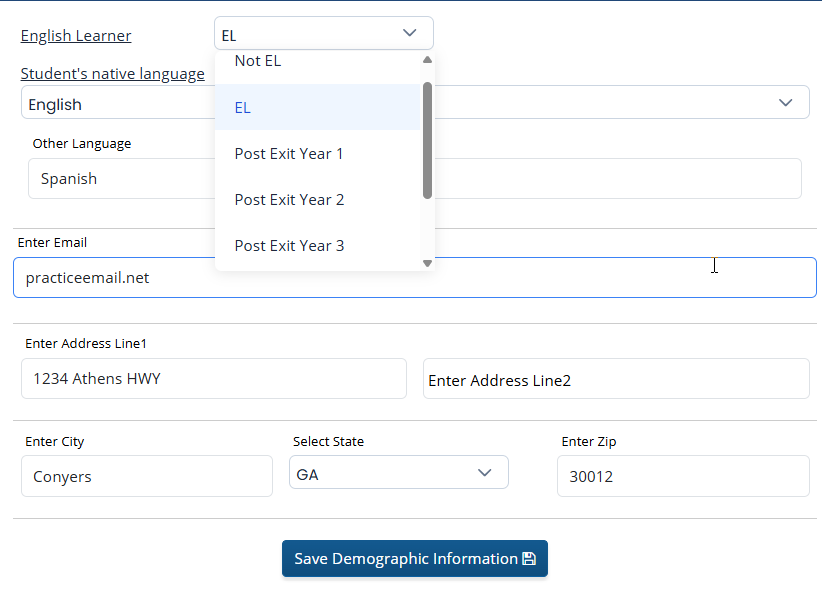Click the Enter Zip field showing 30012

(683, 477)
